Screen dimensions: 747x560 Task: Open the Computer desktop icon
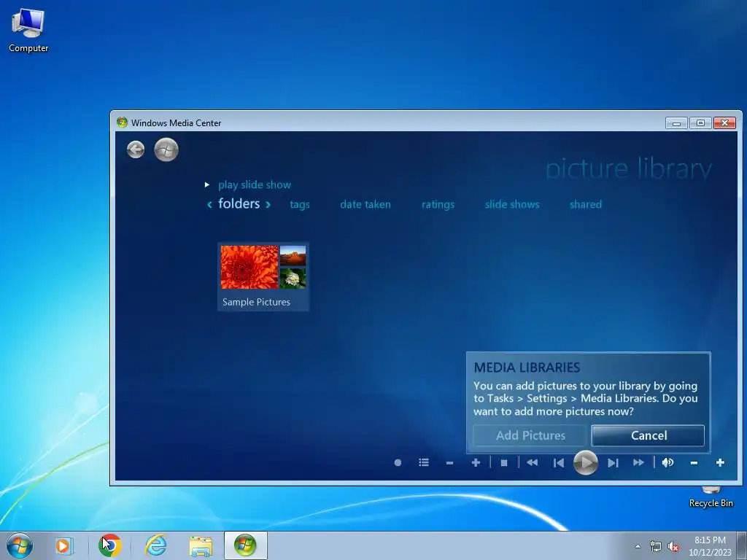point(28,31)
